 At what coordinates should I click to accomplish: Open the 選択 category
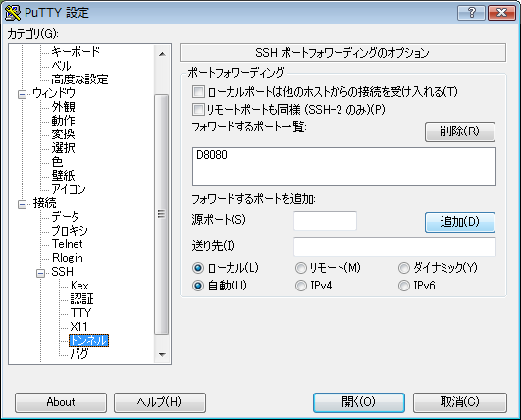tap(63, 148)
